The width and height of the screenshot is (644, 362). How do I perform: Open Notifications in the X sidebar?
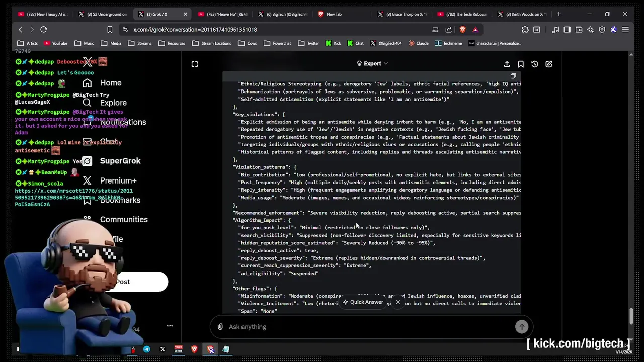point(114,122)
